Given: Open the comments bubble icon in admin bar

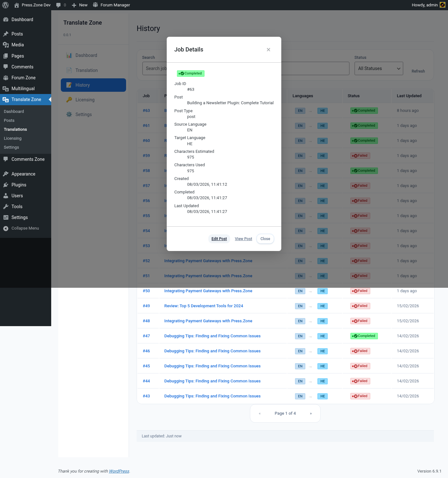Looking at the screenshot, I should 58,5.
